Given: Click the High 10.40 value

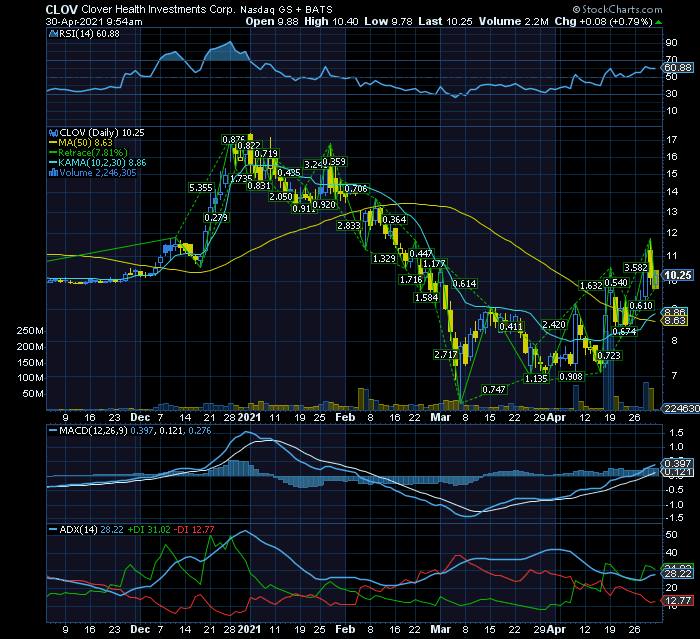Looking at the screenshot, I should tap(331, 21).
